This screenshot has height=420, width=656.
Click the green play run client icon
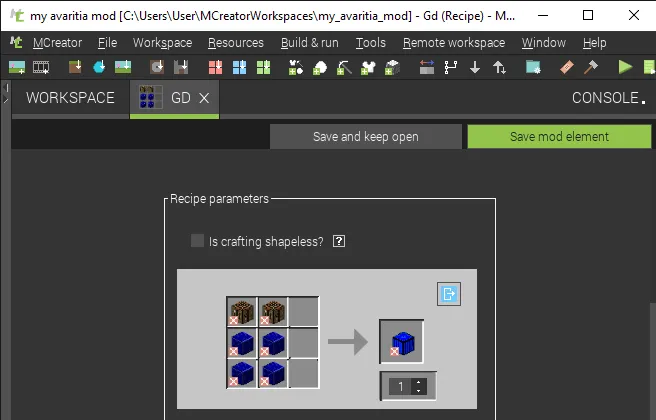625,67
